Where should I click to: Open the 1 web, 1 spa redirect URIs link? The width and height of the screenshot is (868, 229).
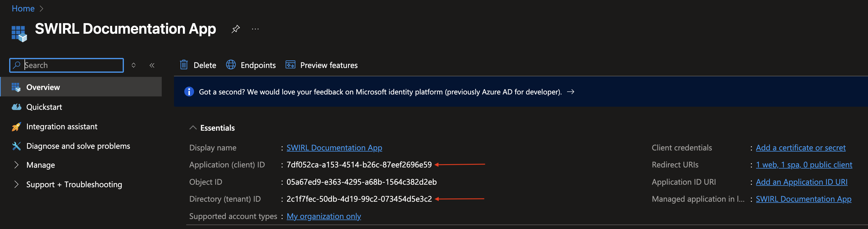(804, 165)
